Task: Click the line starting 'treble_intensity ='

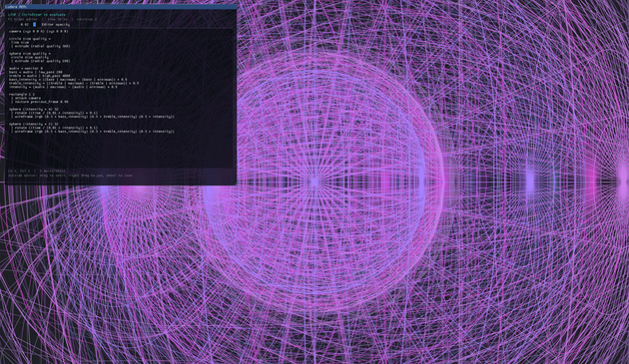Action: pos(74,83)
